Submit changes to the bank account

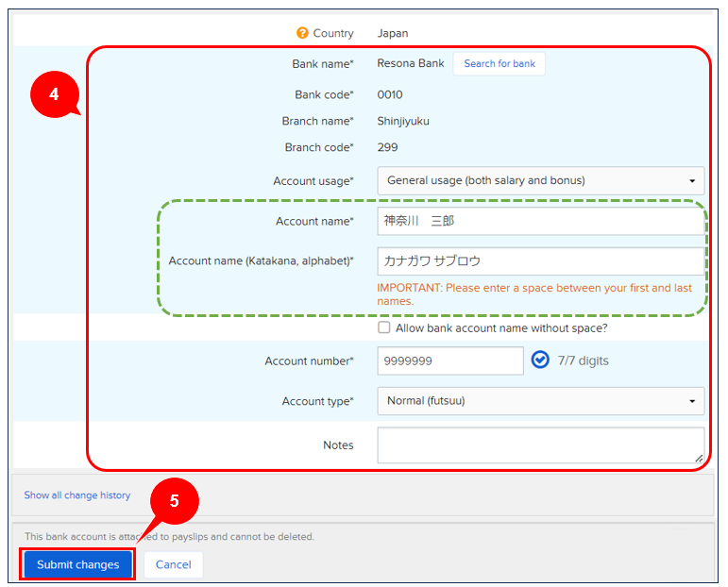[77, 564]
